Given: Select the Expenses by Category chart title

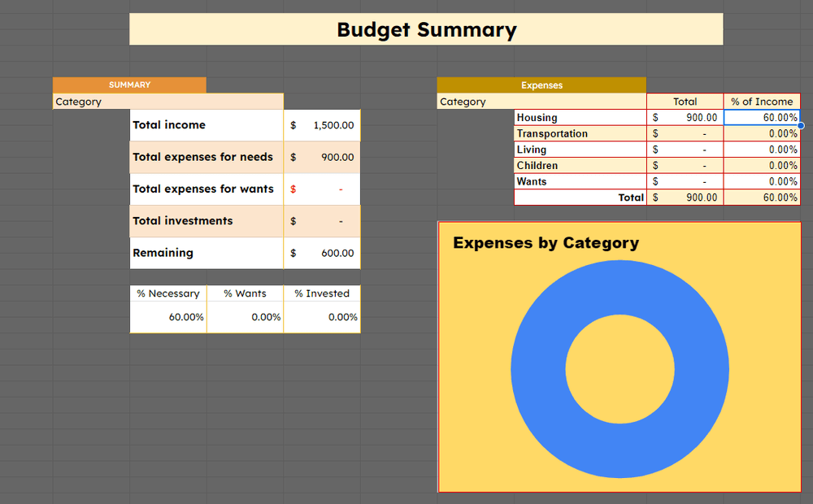Looking at the screenshot, I should (x=546, y=242).
